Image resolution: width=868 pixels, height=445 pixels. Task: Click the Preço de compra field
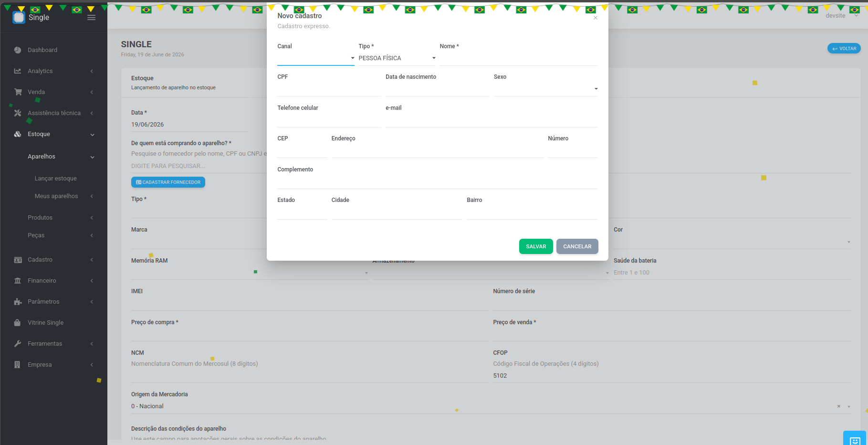point(310,334)
